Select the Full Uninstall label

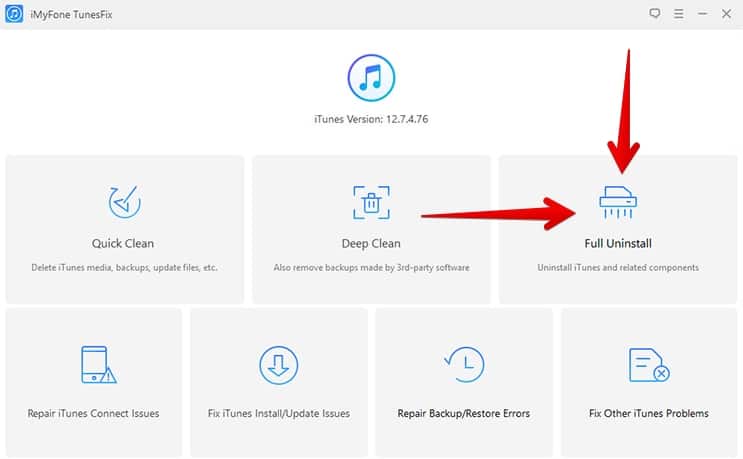618,243
